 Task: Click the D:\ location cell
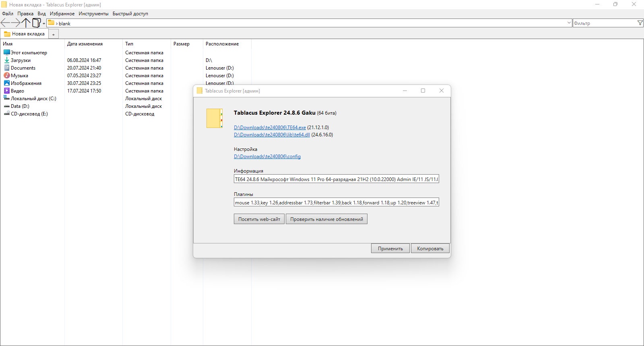tap(209, 60)
